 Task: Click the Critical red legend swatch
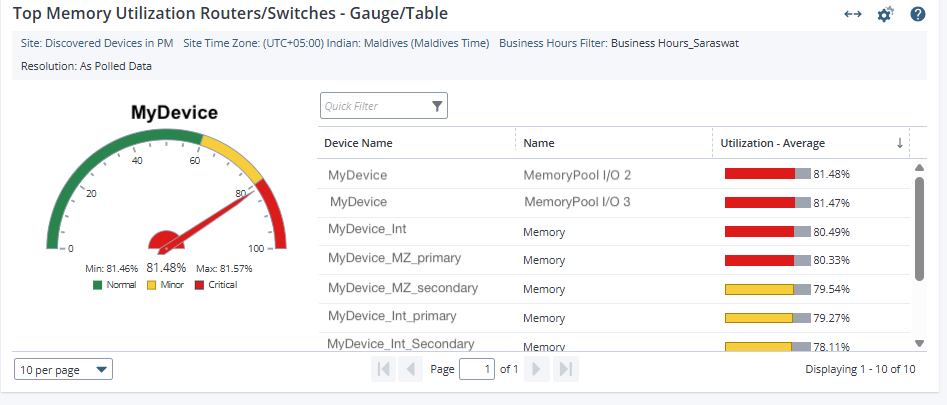(199, 285)
